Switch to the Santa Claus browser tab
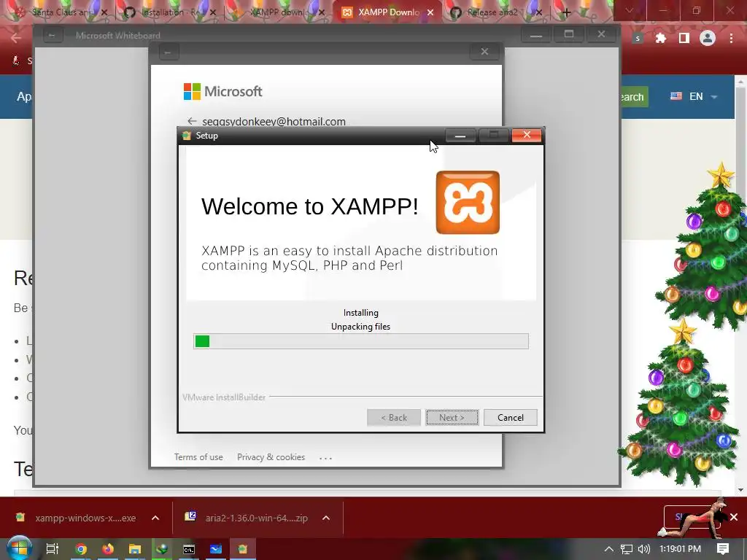The image size is (747, 560). [x=61, y=12]
